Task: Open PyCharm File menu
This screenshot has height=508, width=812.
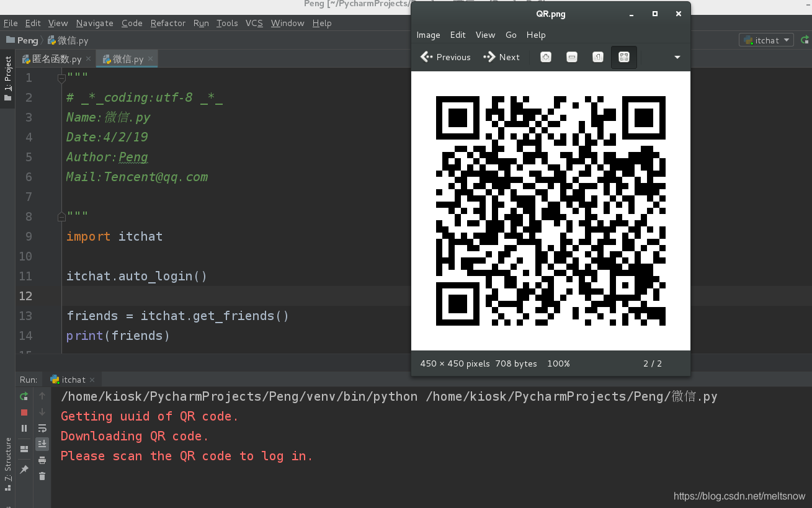Action: (x=11, y=23)
